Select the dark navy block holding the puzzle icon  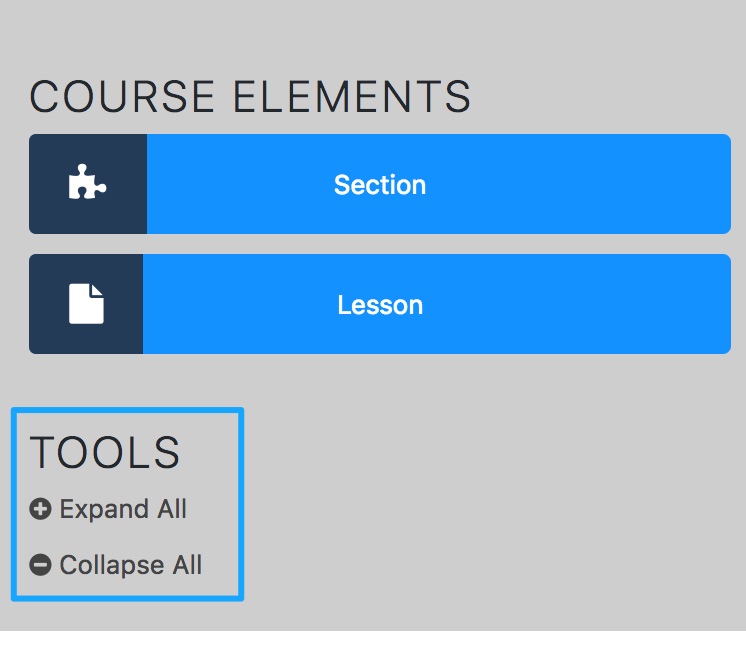(88, 184)
